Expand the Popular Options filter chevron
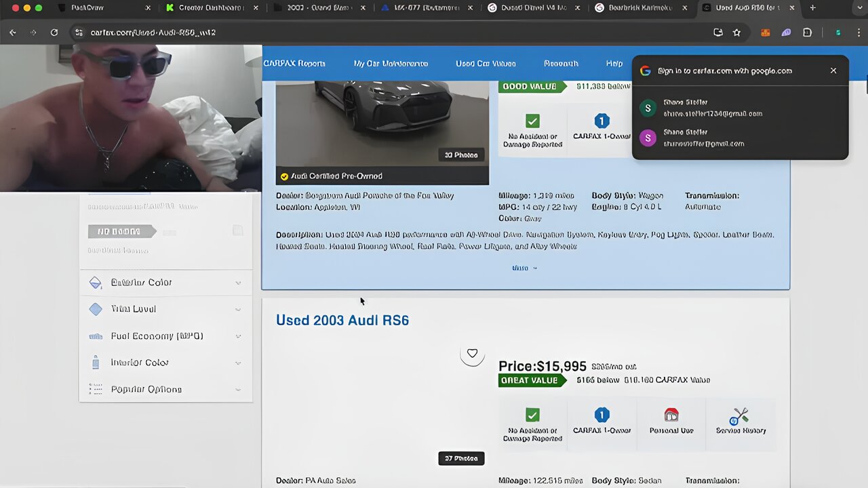The image size is (868, 488). 238,389
